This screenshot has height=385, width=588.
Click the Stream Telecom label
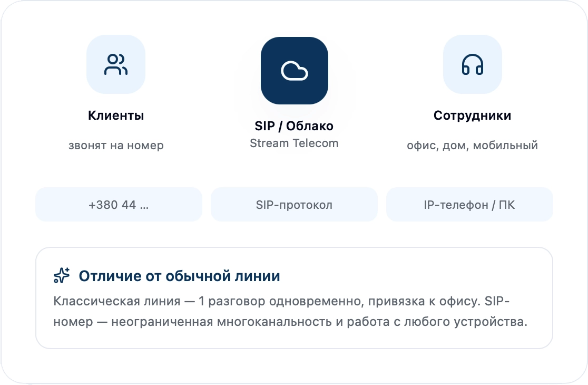click(x=294, y=143)
